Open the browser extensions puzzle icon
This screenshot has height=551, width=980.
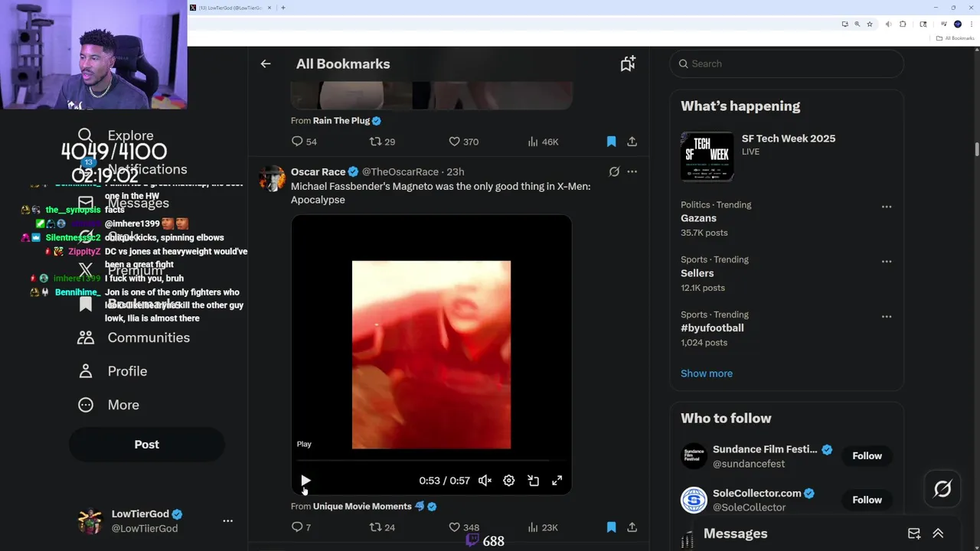[903, 24]
